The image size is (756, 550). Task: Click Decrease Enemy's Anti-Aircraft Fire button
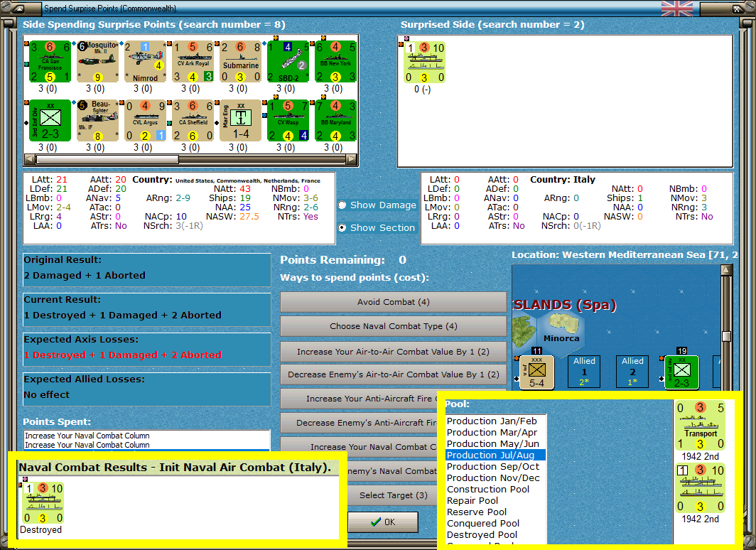(359, 423)
